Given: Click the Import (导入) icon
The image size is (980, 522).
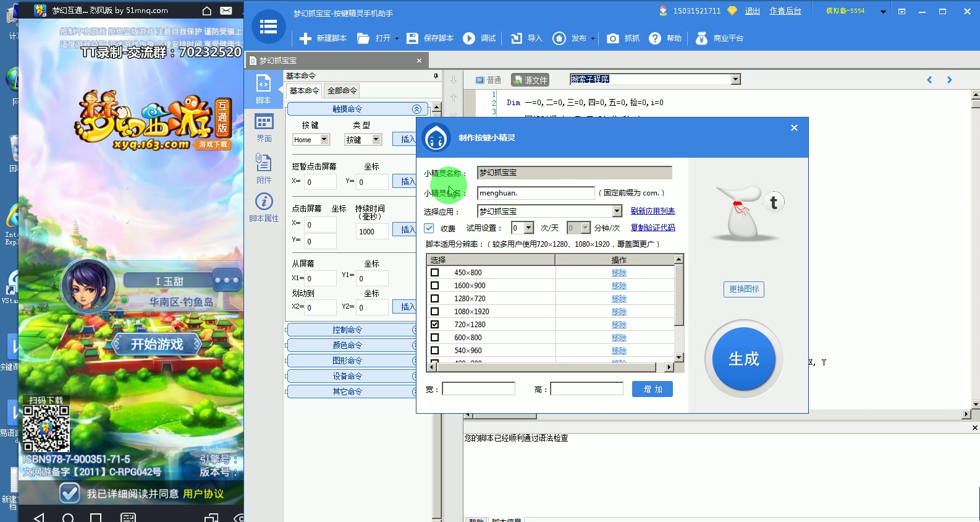Looking at the screenshot, I should pos(517,38).
